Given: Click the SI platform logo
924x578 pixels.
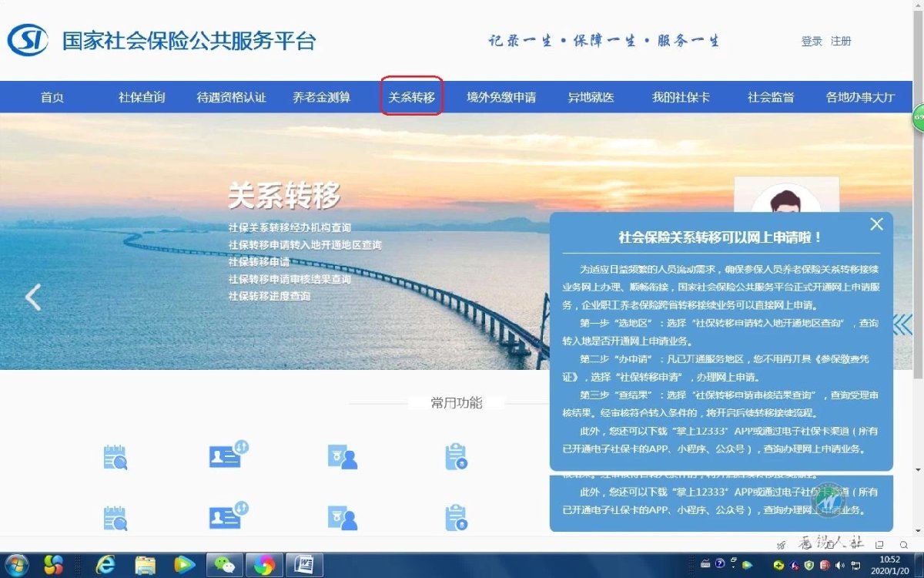Looking at the screenshot, I should [28, 40].
